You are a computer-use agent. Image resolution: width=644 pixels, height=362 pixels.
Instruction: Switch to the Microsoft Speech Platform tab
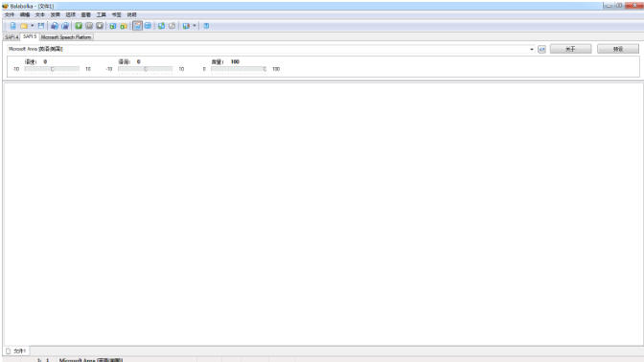(x=66, y=37)
